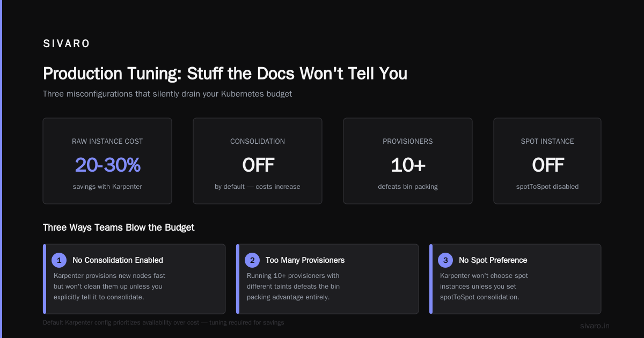The width and height of the screenshot is (644, 338).
Task: Click the 'CONSOLIDATION' card label
Action: click(x=258, y=142)
